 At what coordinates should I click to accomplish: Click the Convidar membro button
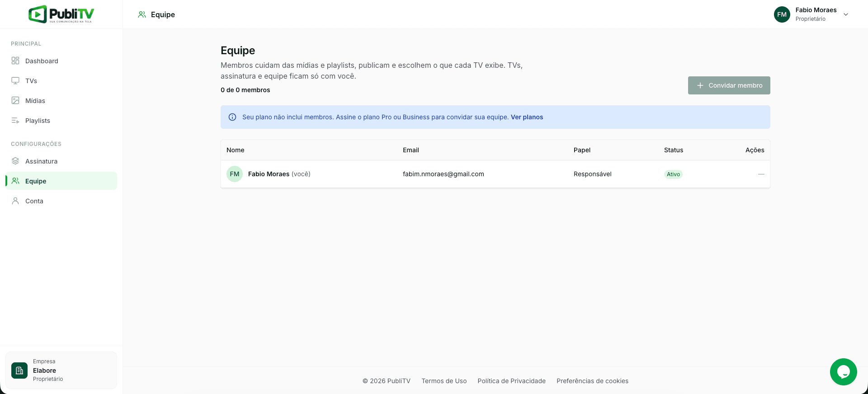point(729,85)
